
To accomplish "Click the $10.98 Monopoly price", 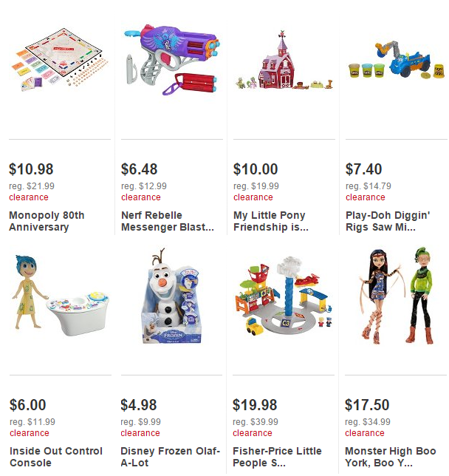I will point(31,169).
